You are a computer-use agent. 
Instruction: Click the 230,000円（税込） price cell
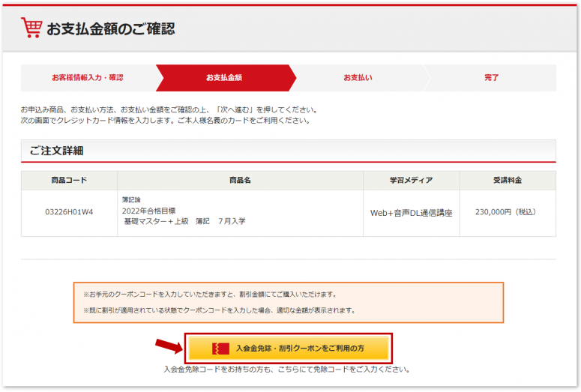tap(508, 212)
